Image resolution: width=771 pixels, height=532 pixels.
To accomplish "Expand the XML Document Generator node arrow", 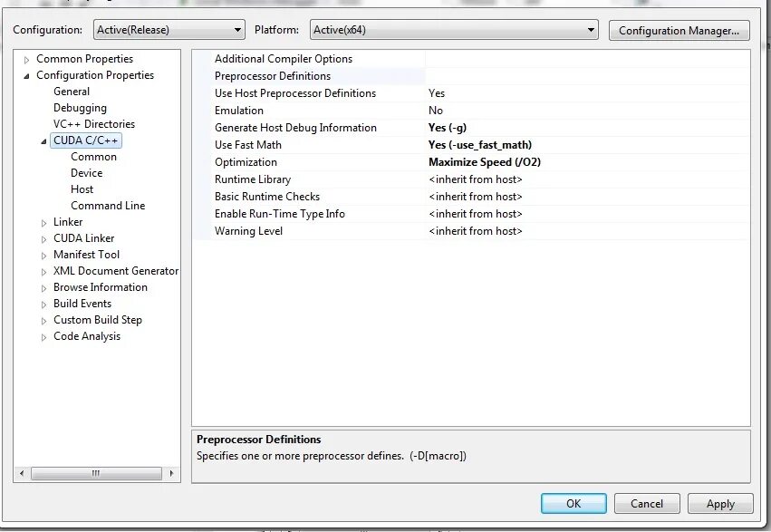I will (43, 271).
